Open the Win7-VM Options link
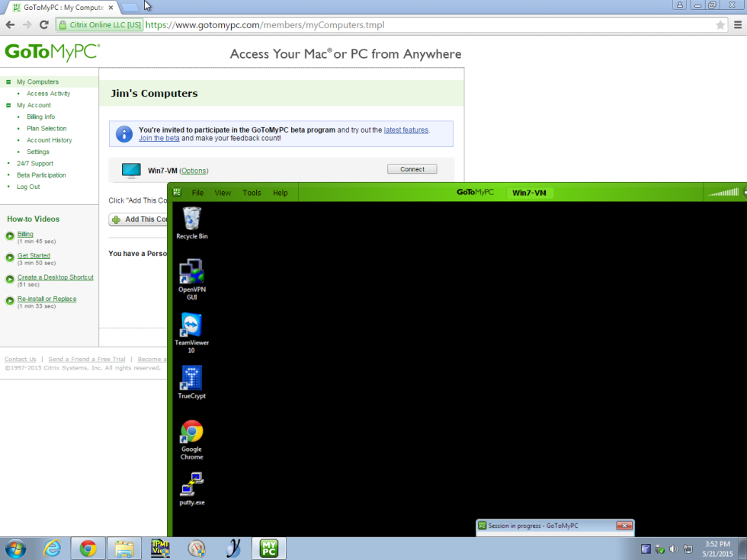 (x=194, y=171)
